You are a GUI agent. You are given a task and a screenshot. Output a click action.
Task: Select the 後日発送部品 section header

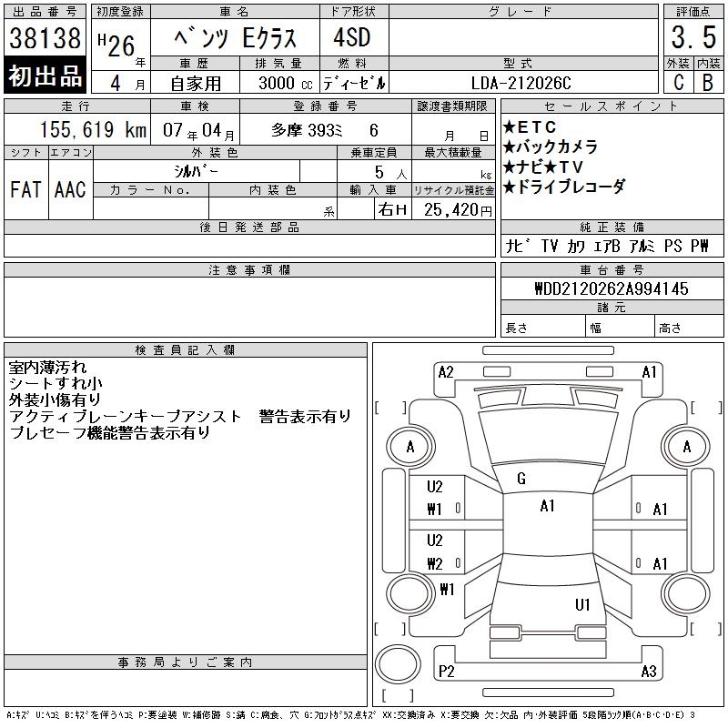click(x=249, y=227)
